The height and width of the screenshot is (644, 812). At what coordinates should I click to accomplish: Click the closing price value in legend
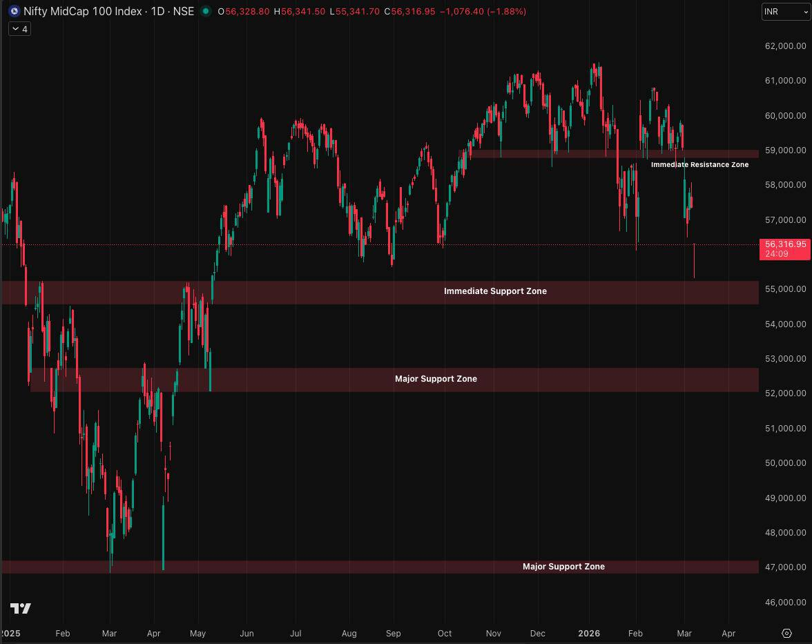point(413,12)
